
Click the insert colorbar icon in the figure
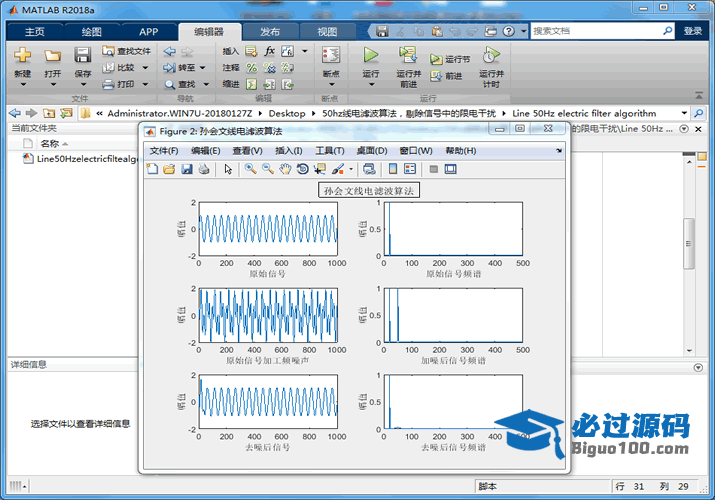[393, 169]
